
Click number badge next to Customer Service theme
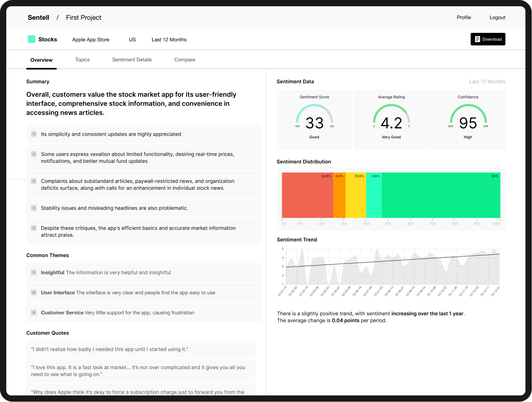coord(34,313)
